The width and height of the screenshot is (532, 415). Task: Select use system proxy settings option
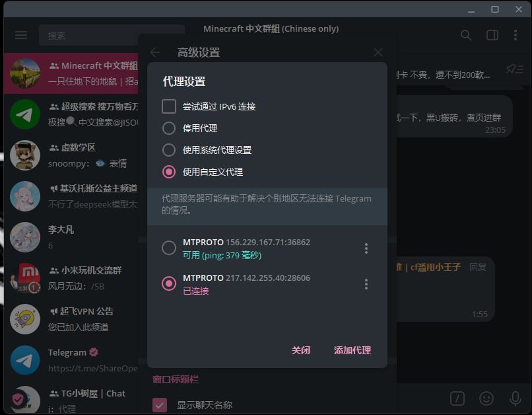[169, 150]
